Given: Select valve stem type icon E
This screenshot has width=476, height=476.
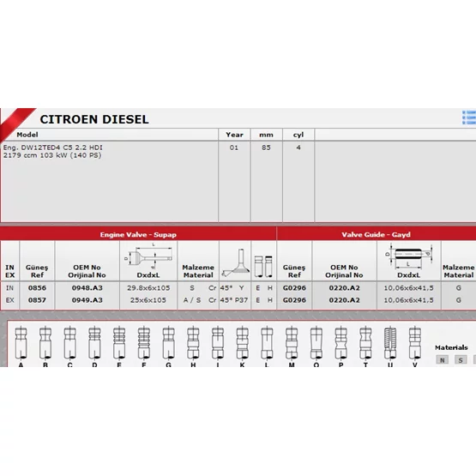Looking at the screenshot, I should [119, 343].
